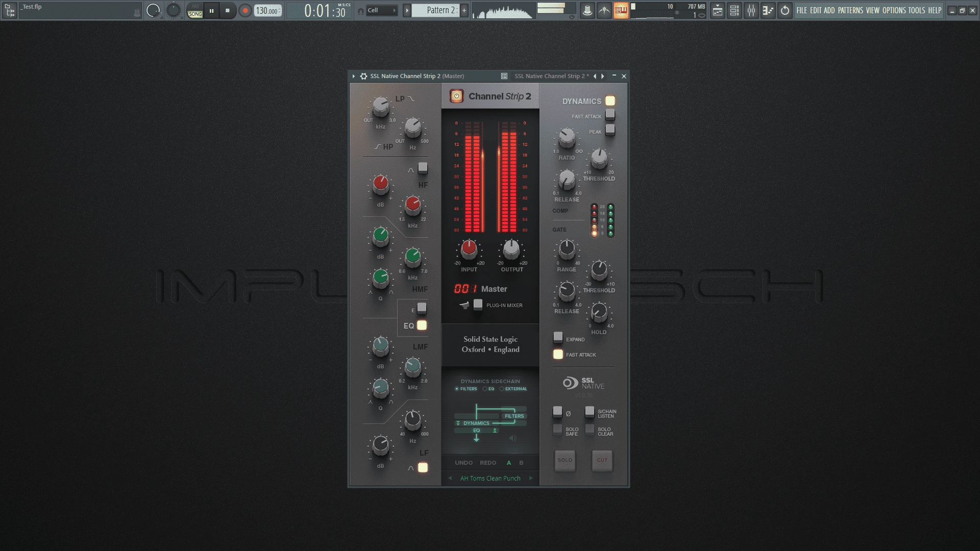Add a new pattern with the plus button
980x551 pixels.
pos(464,10)
